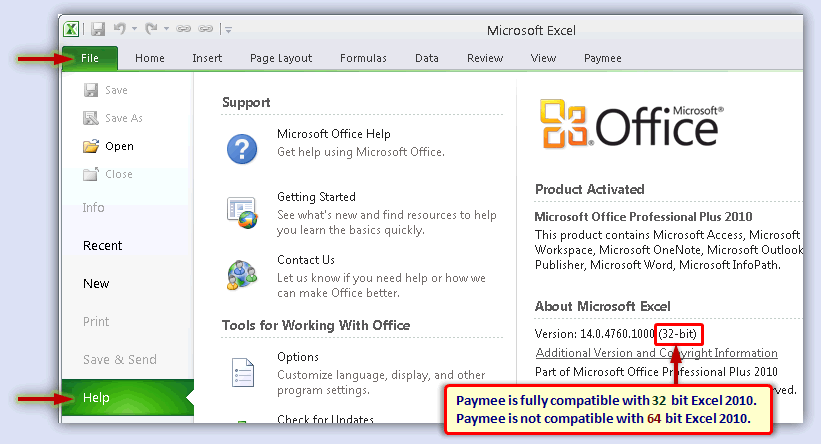The height and width of the screenshot is (444, 821).
Task: Open the Paymee add-in tab
Action: pos(603,58)
